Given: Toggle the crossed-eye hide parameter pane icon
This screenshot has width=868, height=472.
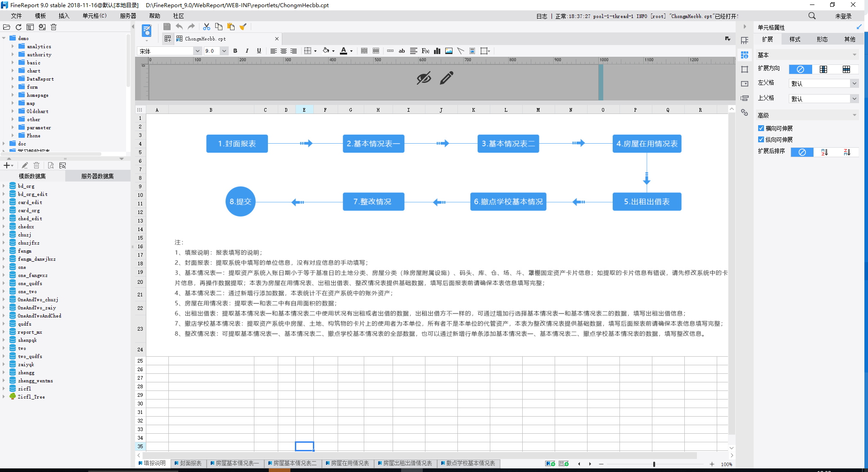Looking at the screenshot, I should (x=423, y=78).
